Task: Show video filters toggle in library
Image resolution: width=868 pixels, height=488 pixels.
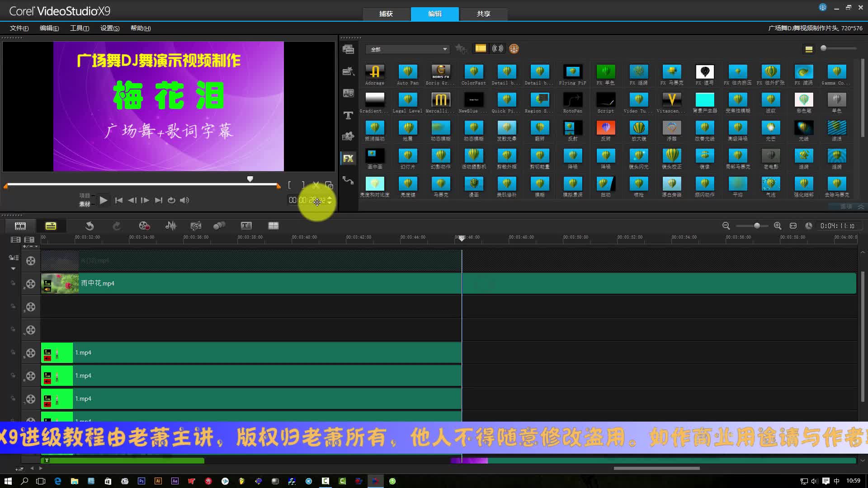Action: (481, 48)
